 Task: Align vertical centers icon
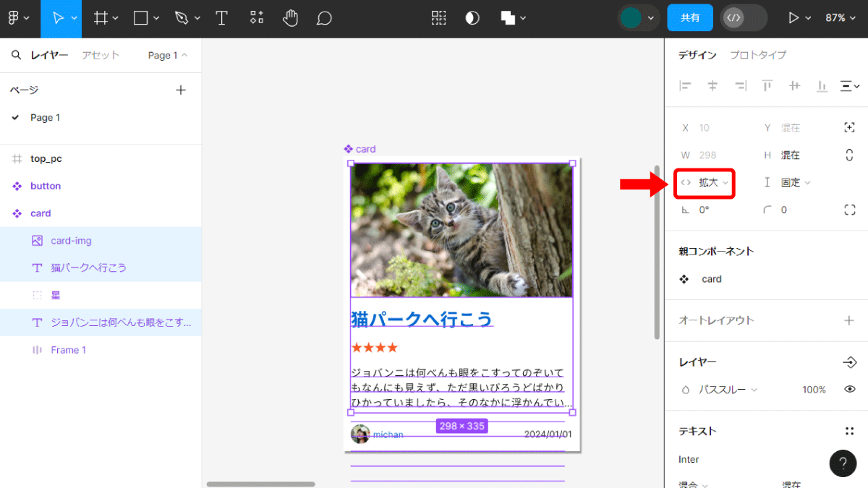click(794, 86)
